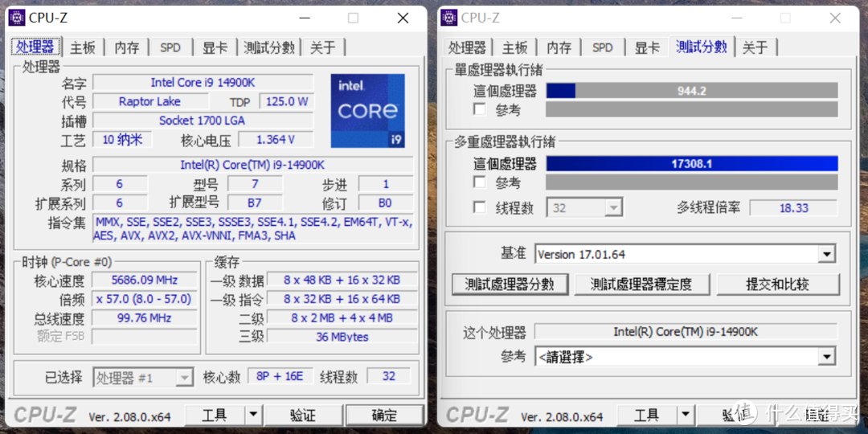868x434 pixels.
Task: Select SPD tab in right window
Action: (x=603, y=47)
